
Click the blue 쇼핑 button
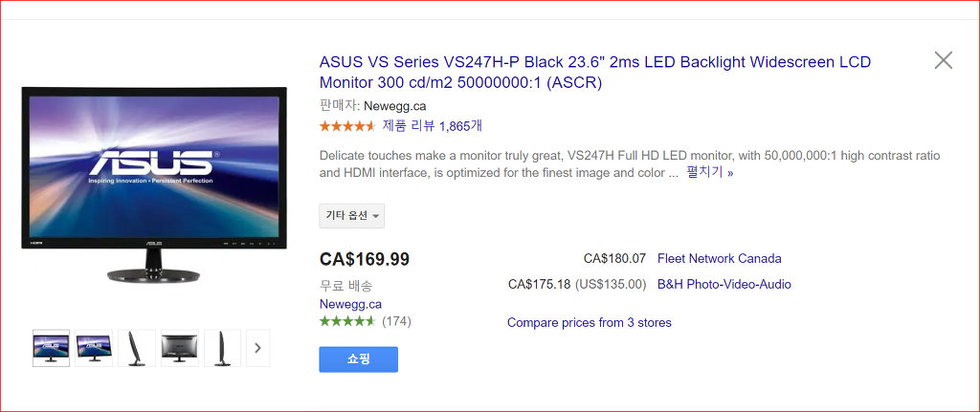pyautogui.click(x=359, y=359)
